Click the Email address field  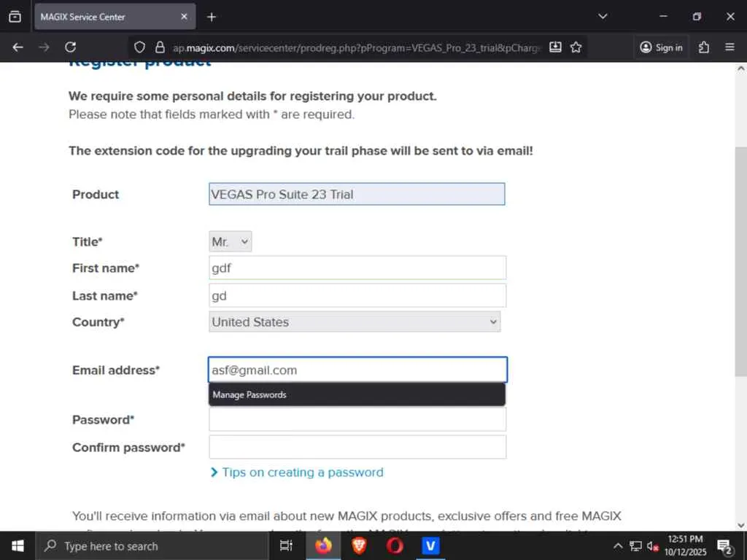[x=357, y=370]
